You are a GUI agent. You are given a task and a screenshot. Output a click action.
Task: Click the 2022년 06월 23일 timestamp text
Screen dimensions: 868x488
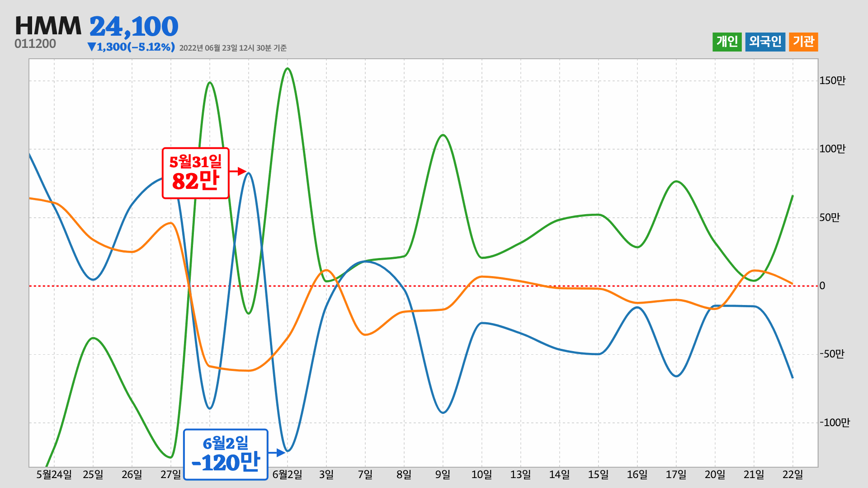pyautogui.click(x=233, y=48)
